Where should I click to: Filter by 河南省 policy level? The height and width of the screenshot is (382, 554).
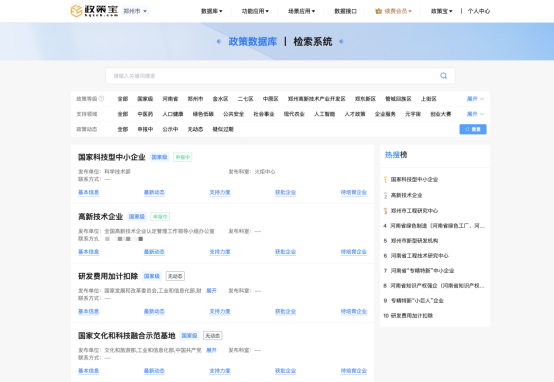click(170, 99)
